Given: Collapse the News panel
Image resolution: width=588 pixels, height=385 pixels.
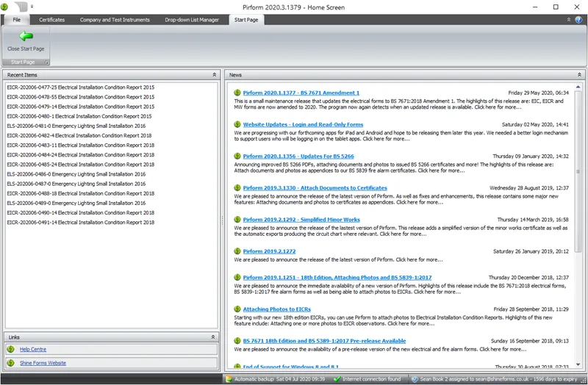Looking at the screenshot, I should 581,75.
